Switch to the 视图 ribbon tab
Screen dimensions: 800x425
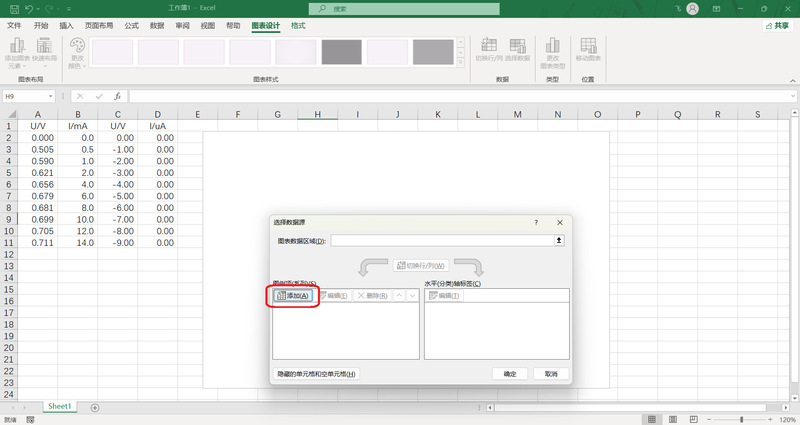click(208, 26)
